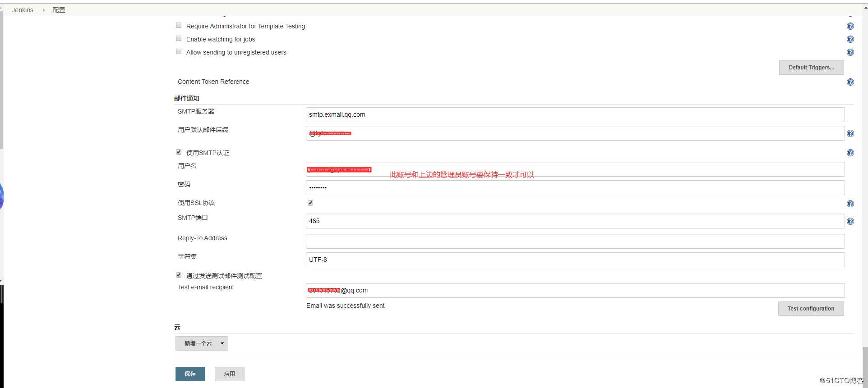The height and width of the screenshot is (388, 868).
Task: Open help icon for 使用SSL协议
Action: [x=850, y=204]
